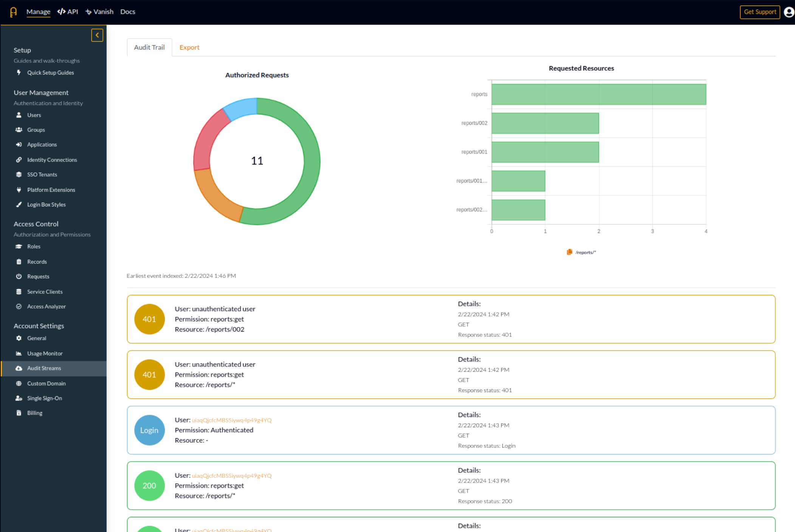Click the Get Support button
Screen dimensions: 795x532
pos(759,12)
